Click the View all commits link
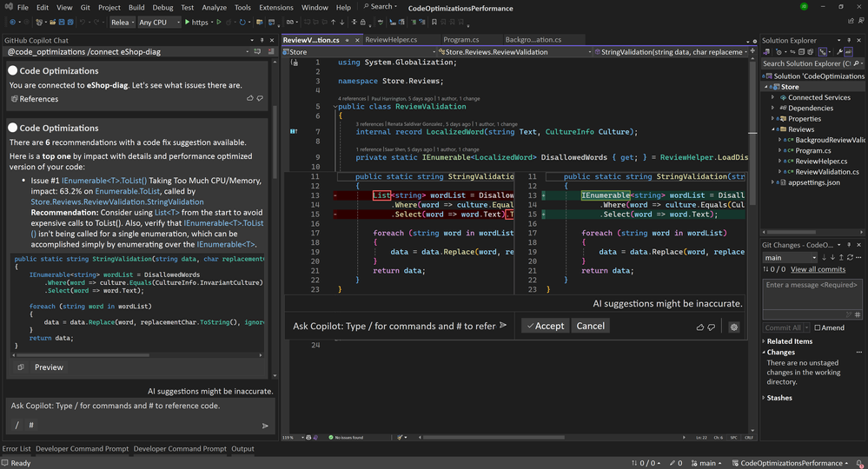This screenshot has height=469, width=868. click(x=818, y=269)
